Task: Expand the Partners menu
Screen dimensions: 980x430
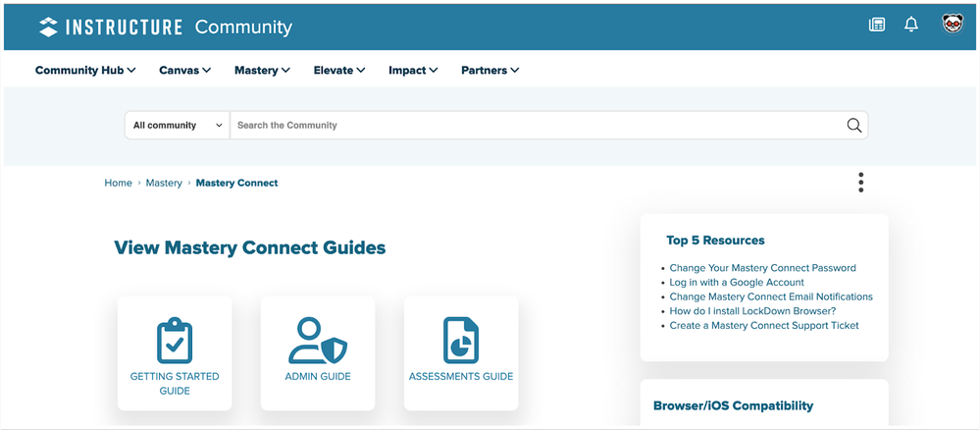Action: point(490,70)
